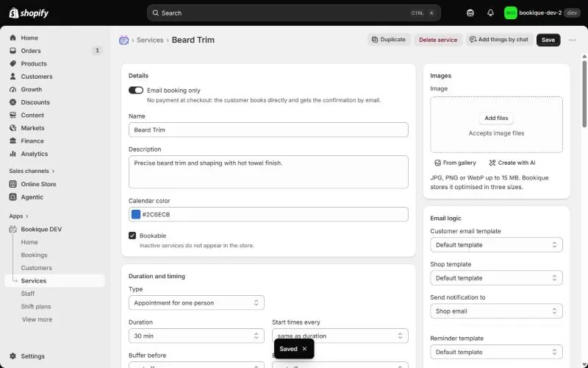Click the Name input field
Image resolution: width=588 pixels, height=368 pixels.
click(x=268, y=130)
